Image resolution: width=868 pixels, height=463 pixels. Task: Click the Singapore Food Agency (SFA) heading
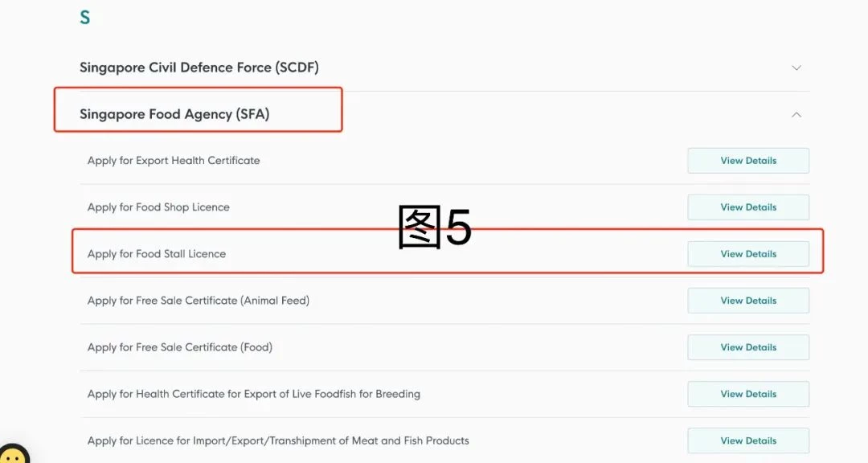coord(174,114)
